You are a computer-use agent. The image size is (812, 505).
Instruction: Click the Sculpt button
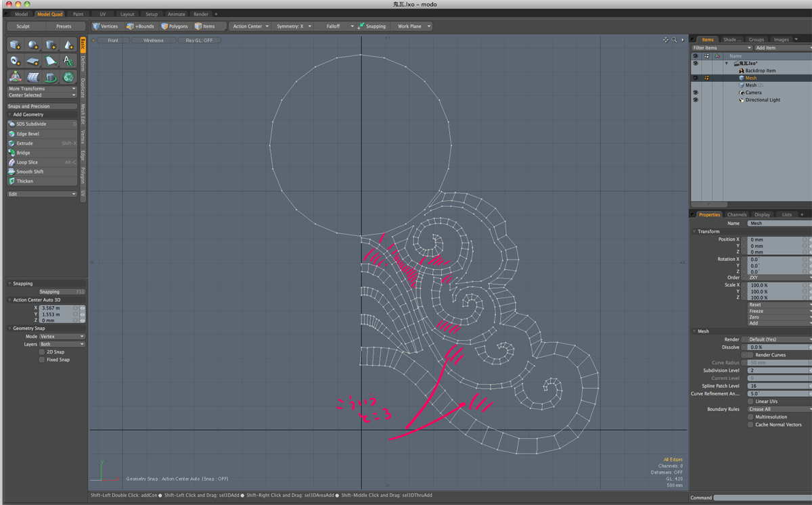click(x=23, y=26)
